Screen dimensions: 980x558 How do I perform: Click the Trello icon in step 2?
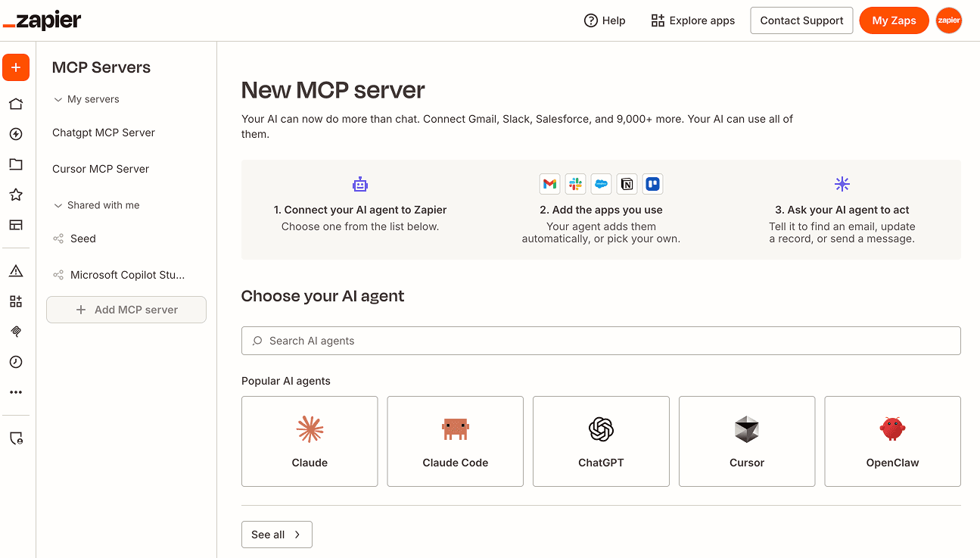click(652, 184)
